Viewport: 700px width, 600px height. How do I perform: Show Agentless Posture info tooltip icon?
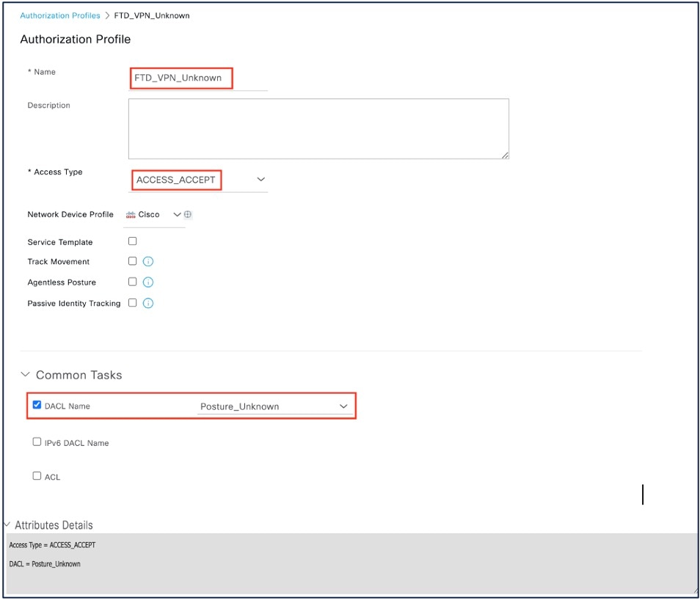click(x=147, y=282)
